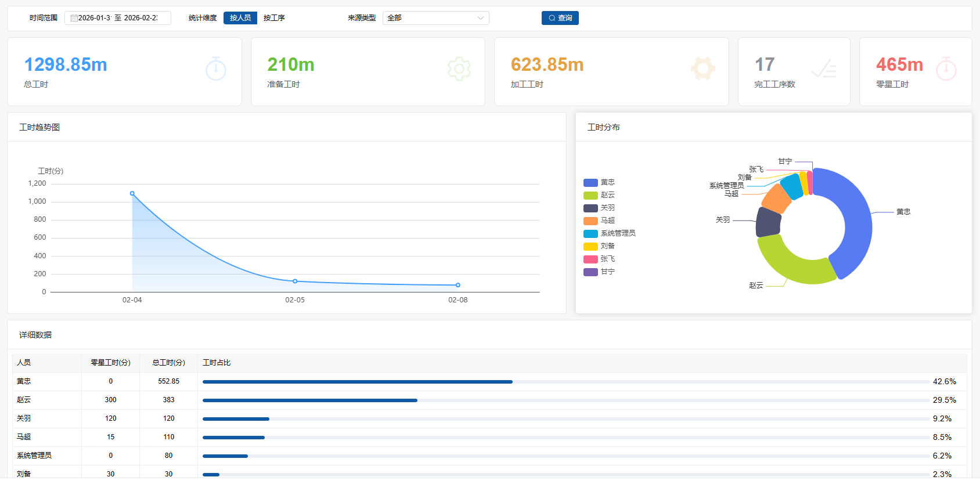Click the 总工时(分) column header
Viewport: 980px width, 484px height.
pyautogui.click(x=168, y=363)
